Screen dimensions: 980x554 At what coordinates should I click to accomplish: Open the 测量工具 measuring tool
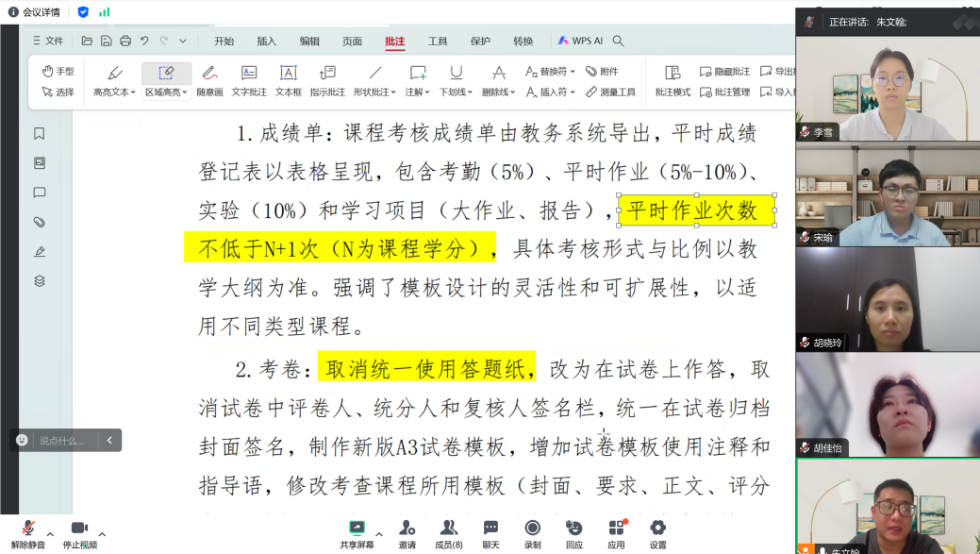[610, 92]
